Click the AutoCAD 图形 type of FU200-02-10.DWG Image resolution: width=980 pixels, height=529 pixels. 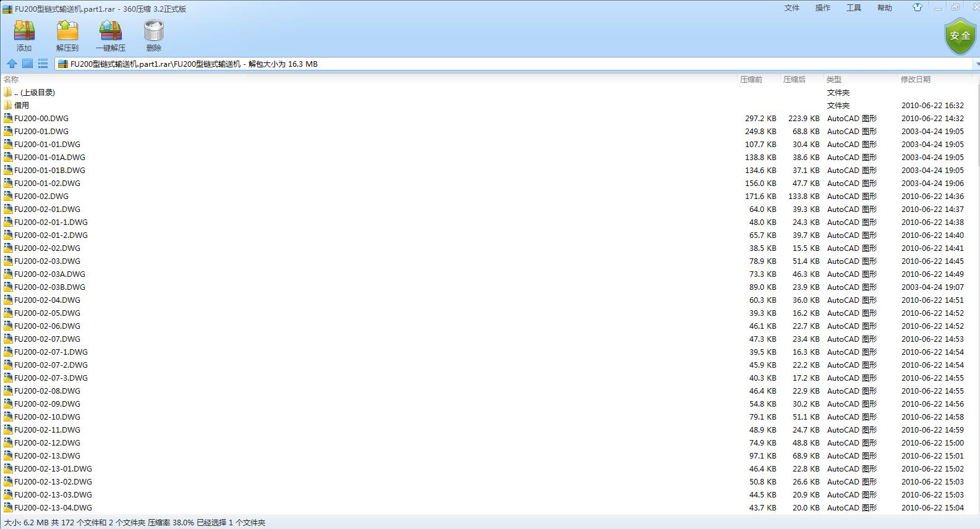click(852, 417)
